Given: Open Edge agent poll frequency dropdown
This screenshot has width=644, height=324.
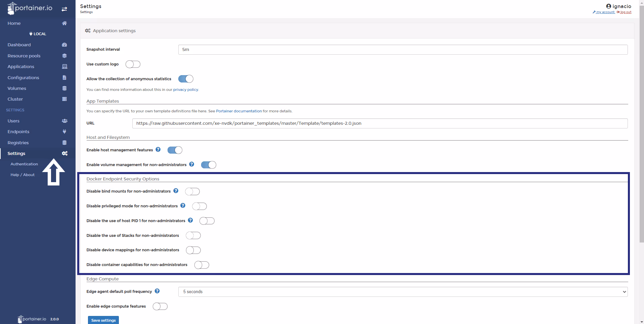Looking at the screenshot, I should [403, 292].
